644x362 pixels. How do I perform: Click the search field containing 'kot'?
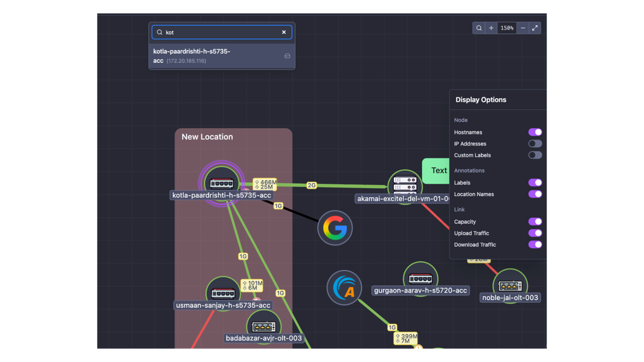222,32
